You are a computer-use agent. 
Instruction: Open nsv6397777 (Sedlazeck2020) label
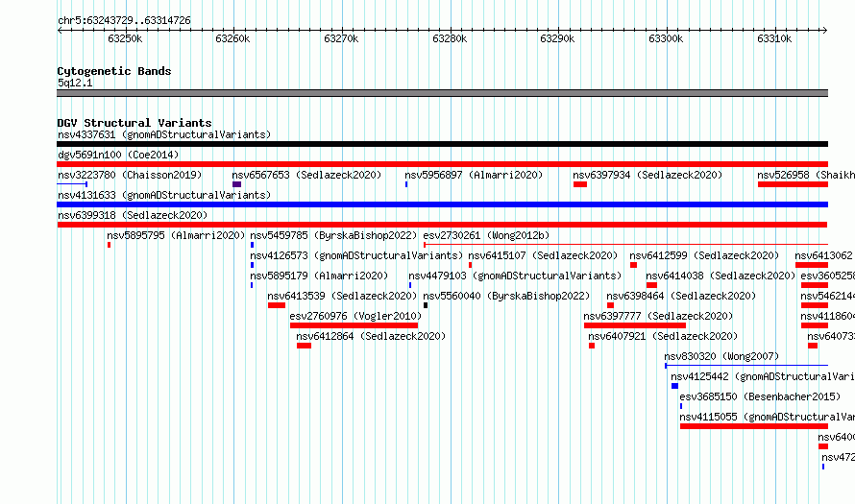click(658, 316)
